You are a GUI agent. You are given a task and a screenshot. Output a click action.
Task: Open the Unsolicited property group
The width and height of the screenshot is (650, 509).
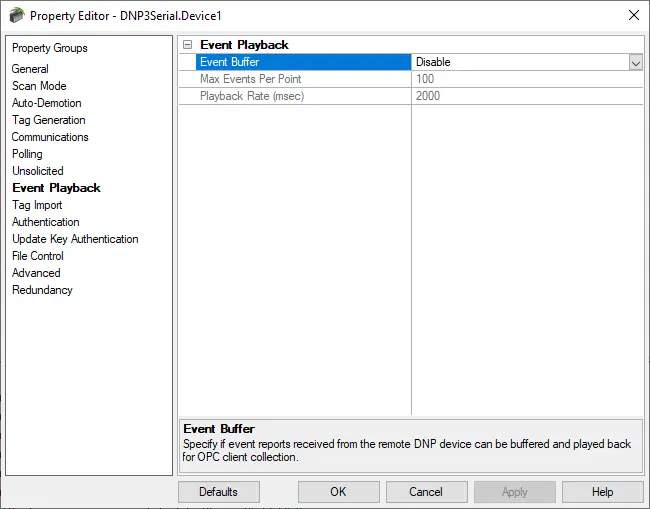(x=38, y=171)
